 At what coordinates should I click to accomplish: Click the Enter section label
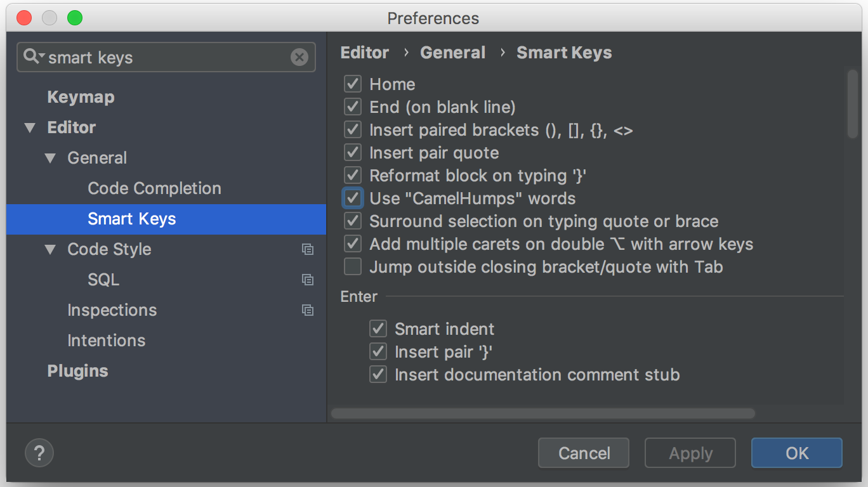[x=359, y=297]
